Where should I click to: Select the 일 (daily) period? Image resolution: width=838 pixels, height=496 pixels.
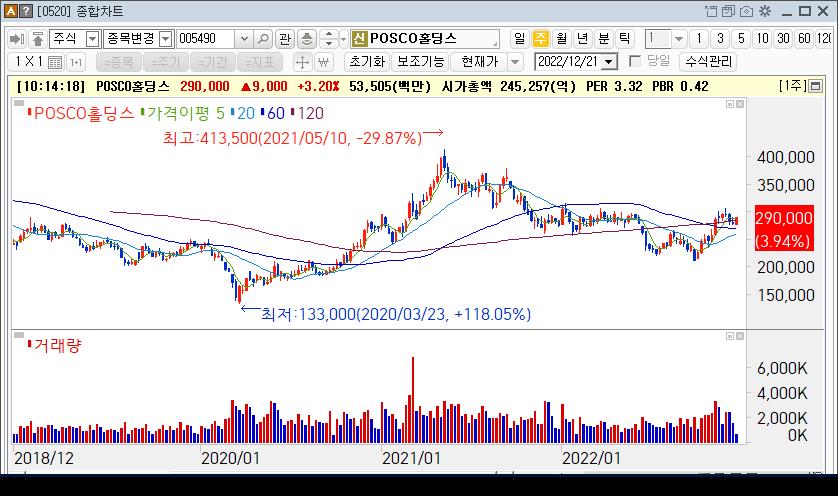(x=519, y=38)
